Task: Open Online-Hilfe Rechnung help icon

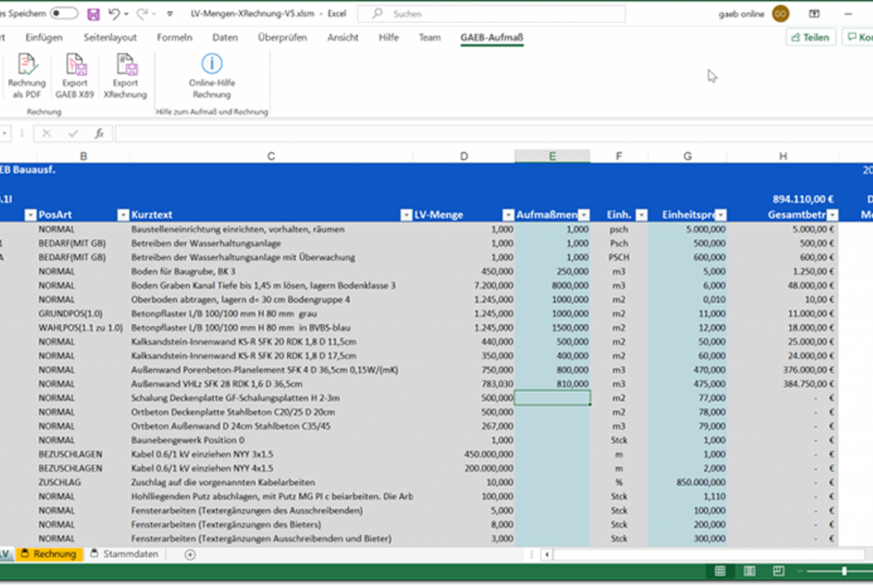Action: pos(211,64)
